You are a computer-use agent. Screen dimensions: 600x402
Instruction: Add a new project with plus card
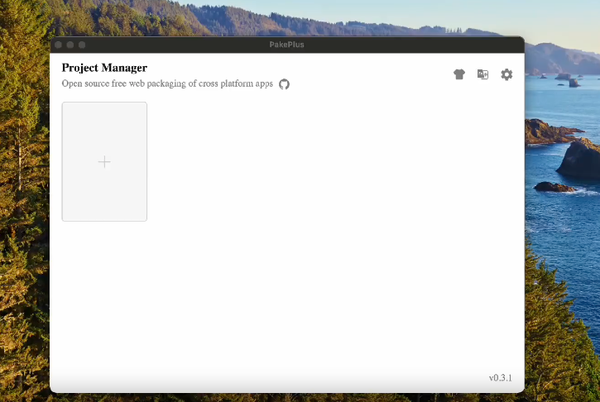click(x=104, y=161)
